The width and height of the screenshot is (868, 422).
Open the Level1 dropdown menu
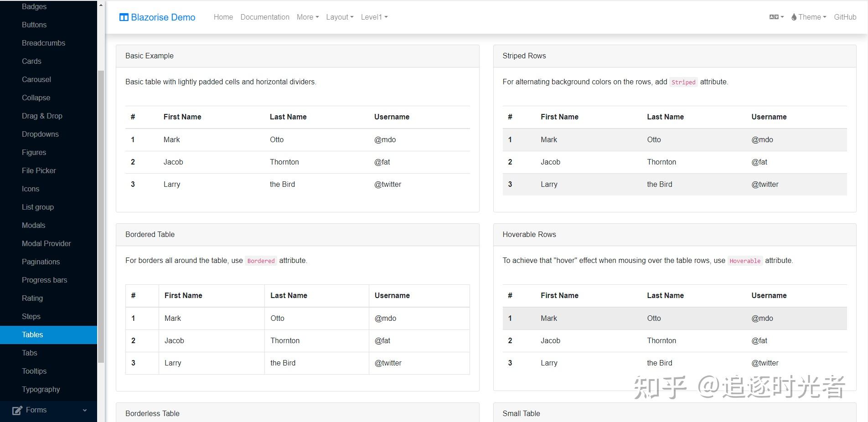coord(374,17)
